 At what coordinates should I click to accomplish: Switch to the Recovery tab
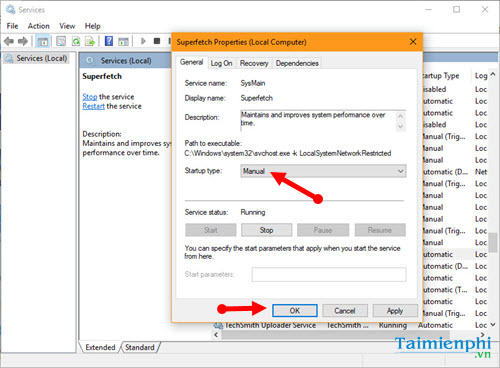tap(254, 63)
